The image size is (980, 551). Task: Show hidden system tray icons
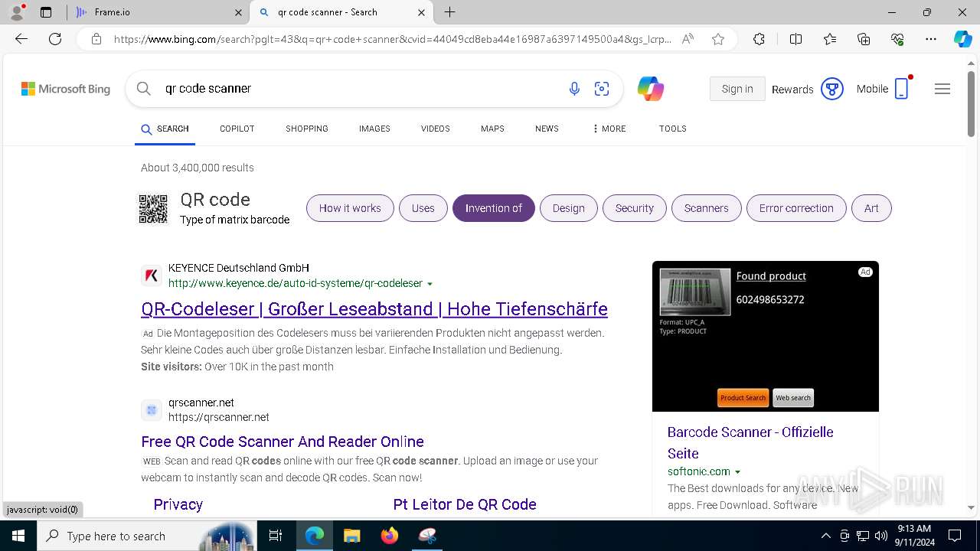[825, 536]
